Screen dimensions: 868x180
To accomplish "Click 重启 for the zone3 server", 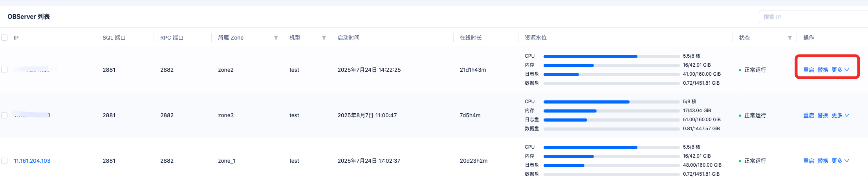I will pos(809,115).
